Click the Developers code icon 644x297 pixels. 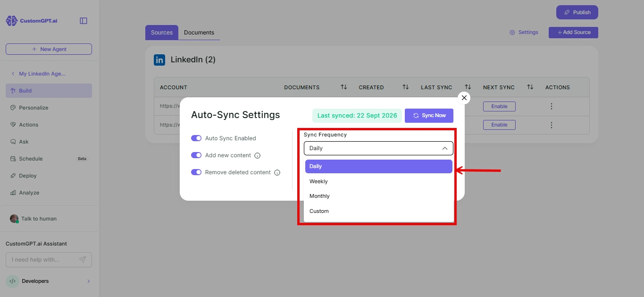[12, 281]
